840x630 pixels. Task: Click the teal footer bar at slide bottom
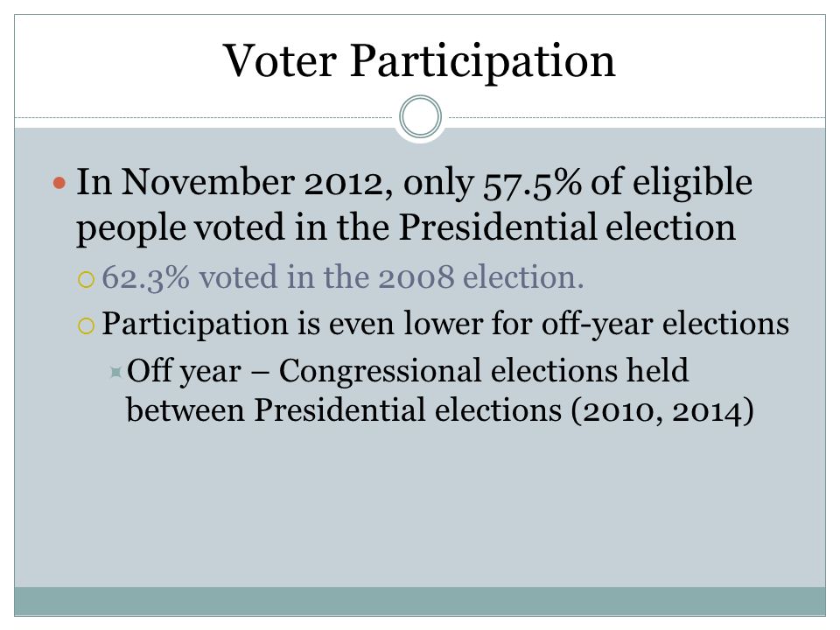420,601
